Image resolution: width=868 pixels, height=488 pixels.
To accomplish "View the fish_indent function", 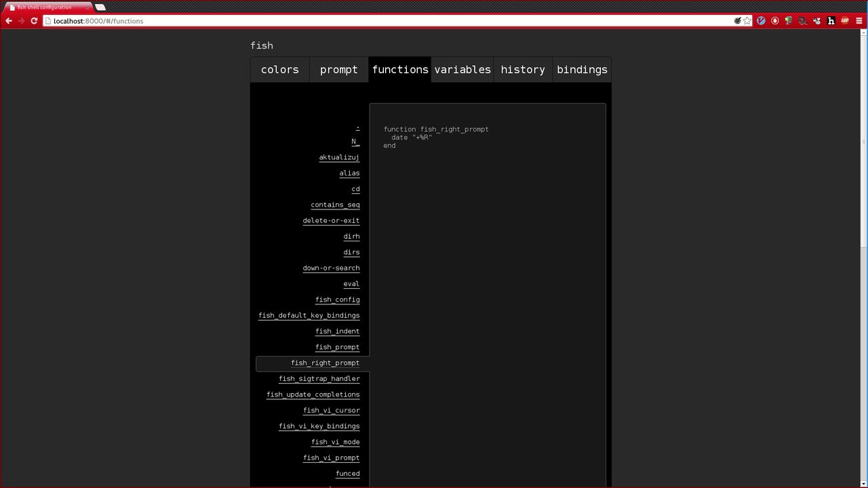I will pyautogui.click(x=337, y=331).
